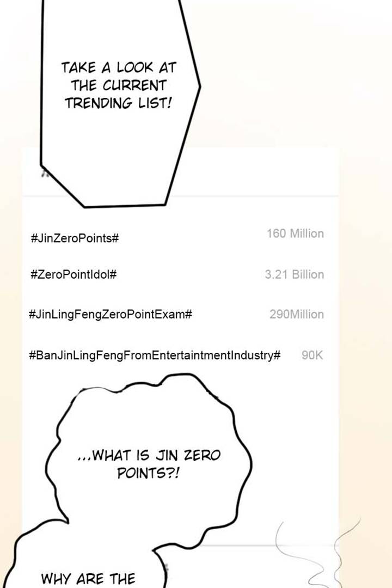Click the 290Million view count
The height and width of the screenshot is (588, 392).
tap(296, 314)
